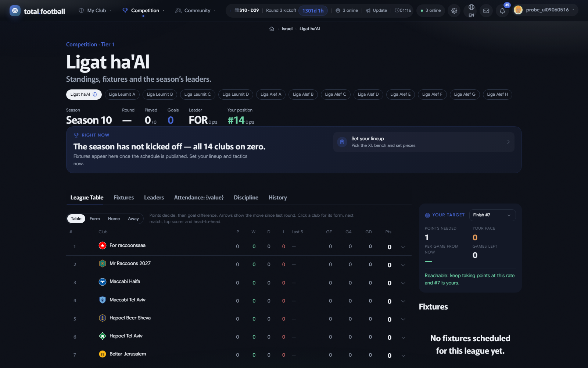Open the History tab

[x=278, y=198]
